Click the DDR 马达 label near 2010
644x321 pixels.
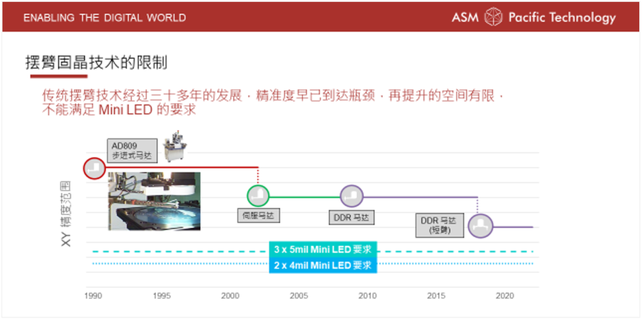point(351,217)
